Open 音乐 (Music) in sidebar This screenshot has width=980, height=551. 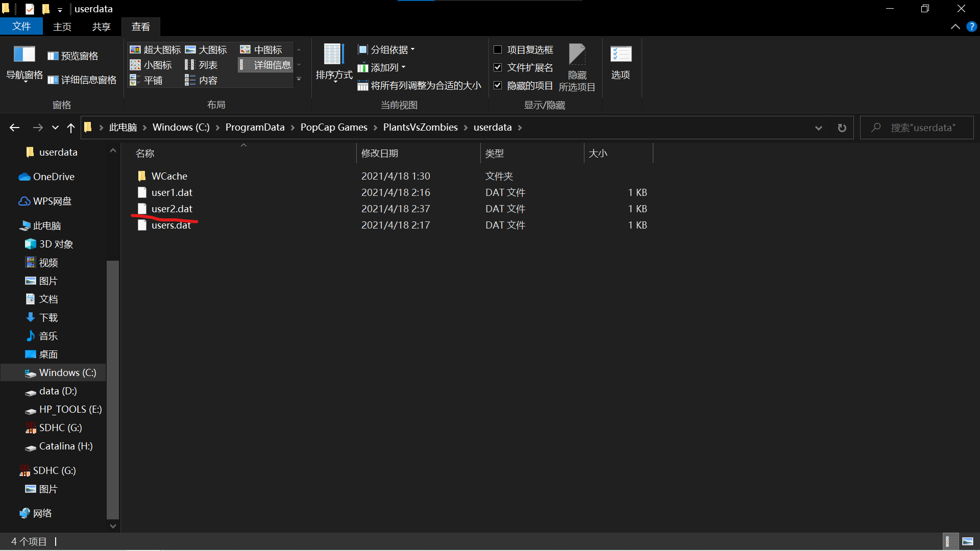pyautogui.click(x=48, y=336)
